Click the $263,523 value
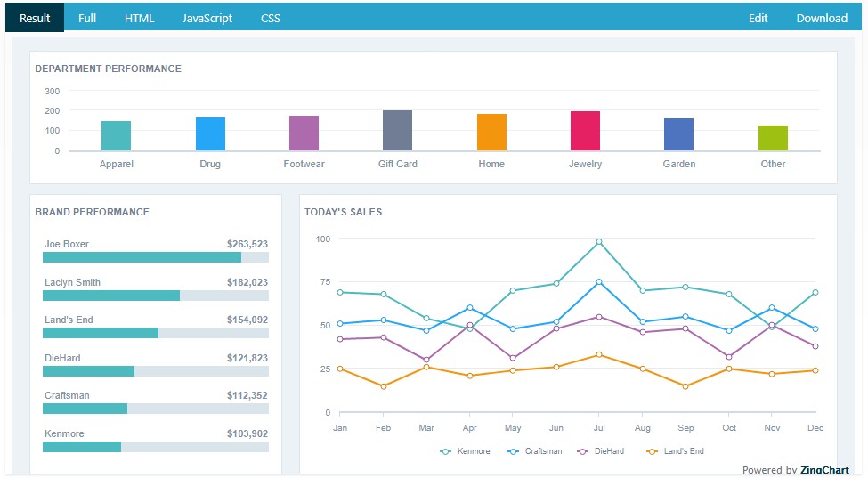 (247, 244)
